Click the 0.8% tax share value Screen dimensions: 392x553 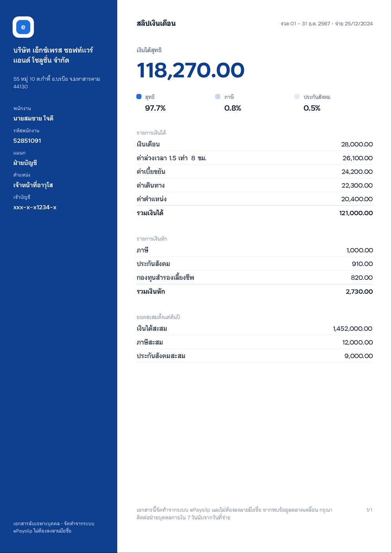click(233, 108)
